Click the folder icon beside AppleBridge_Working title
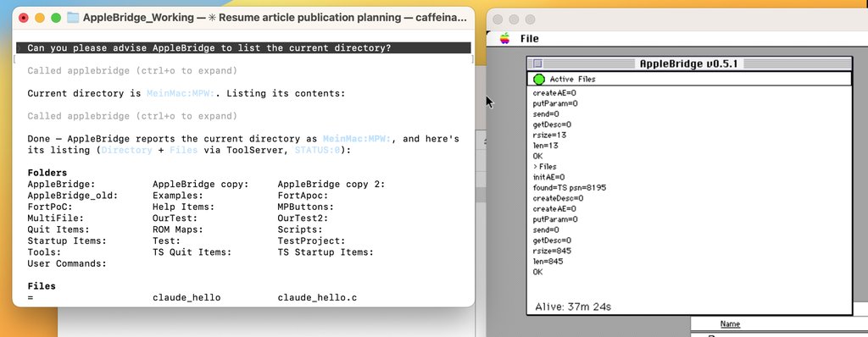Viewport: 868px width, 337px height. pyautogui.click(x=73, y=18)
